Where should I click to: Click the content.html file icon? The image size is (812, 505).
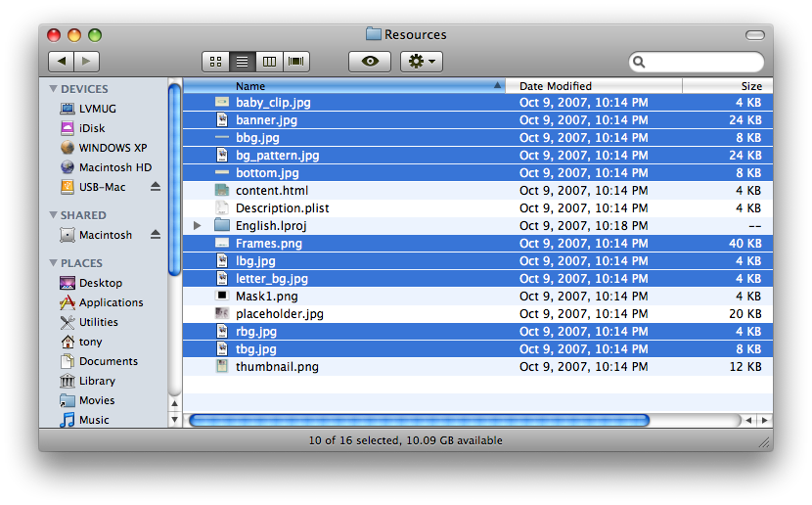click(x=222, y=190)
